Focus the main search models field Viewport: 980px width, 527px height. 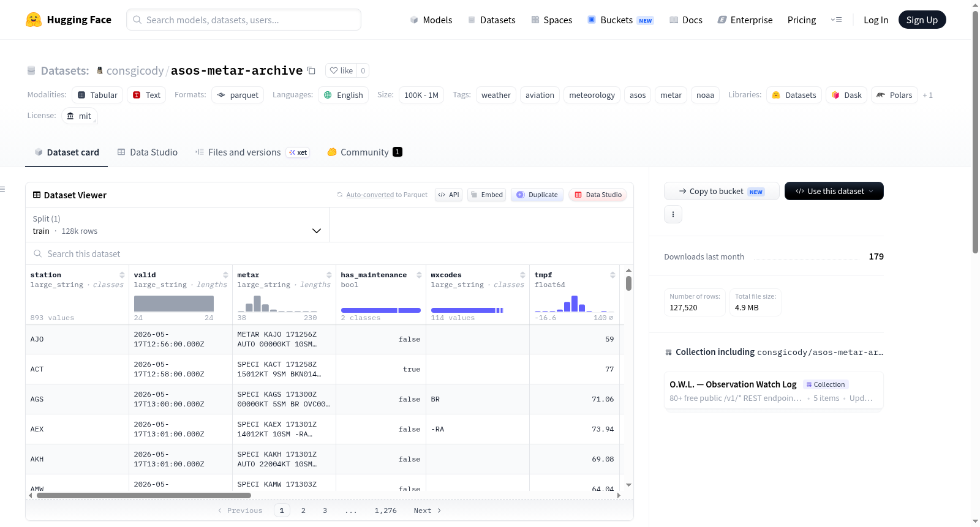click(244, 20)
